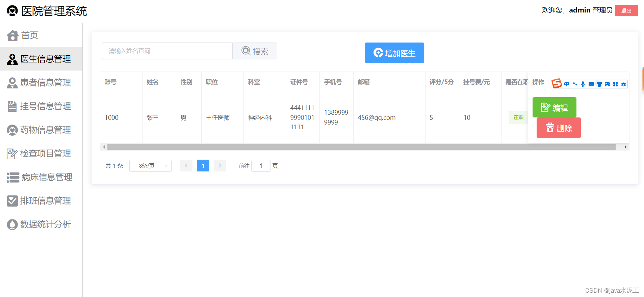Select 医生信息管理 in the sidebar

click(41, 59)
